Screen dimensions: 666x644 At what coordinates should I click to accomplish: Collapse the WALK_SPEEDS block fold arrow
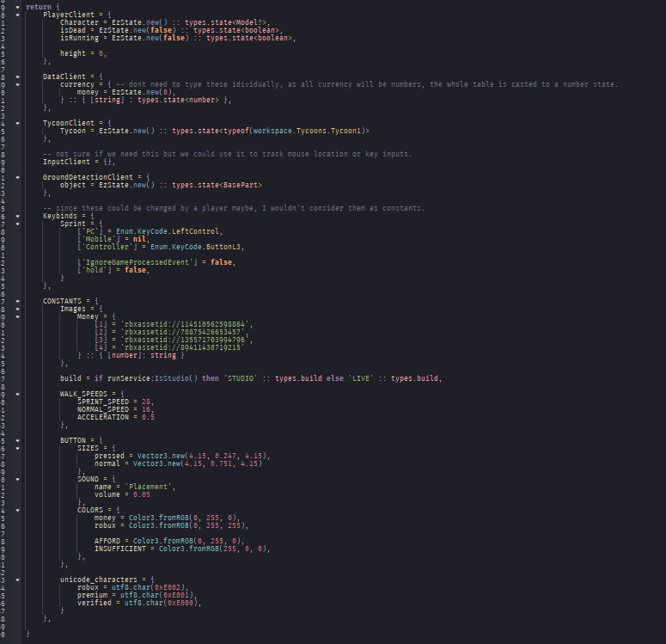pos(17,394)
